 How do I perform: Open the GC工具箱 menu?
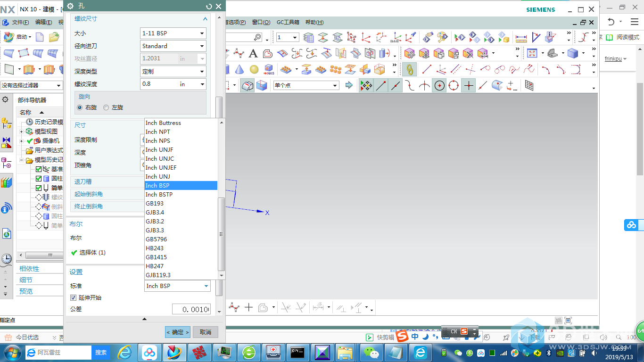288,22
